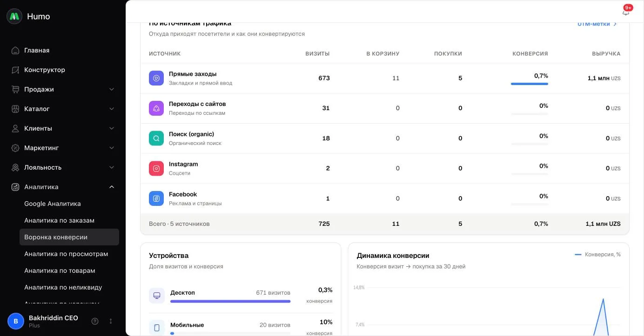
Task: Click the Маркетинг badge icon
Action: (x=15, y=148)
